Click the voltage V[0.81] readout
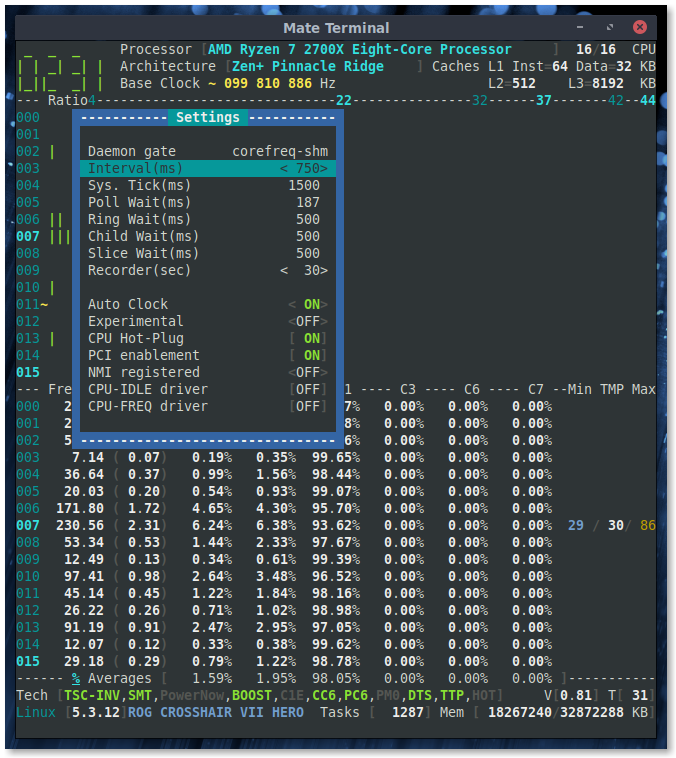The width and height of the screenshot is (676, 758). click(x=572, y=695)
